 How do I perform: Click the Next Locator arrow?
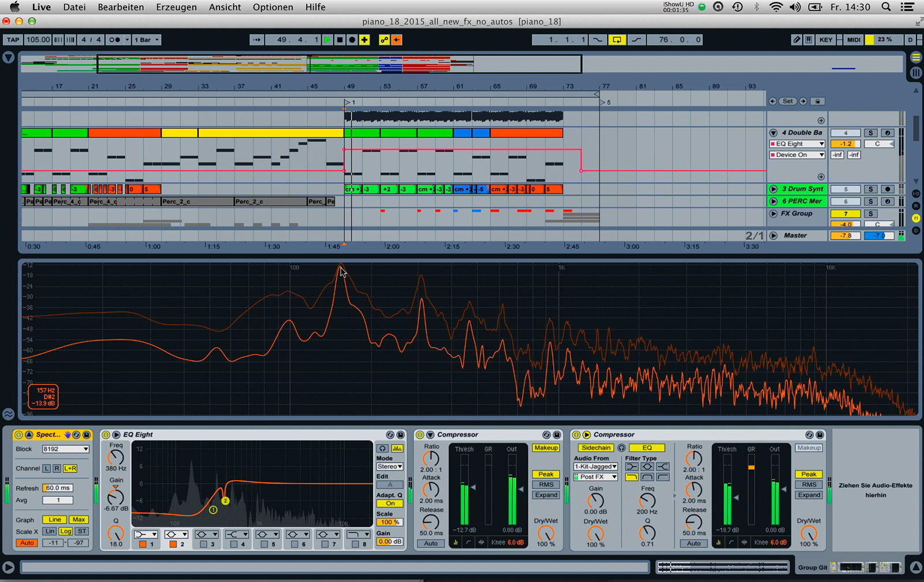803,101
